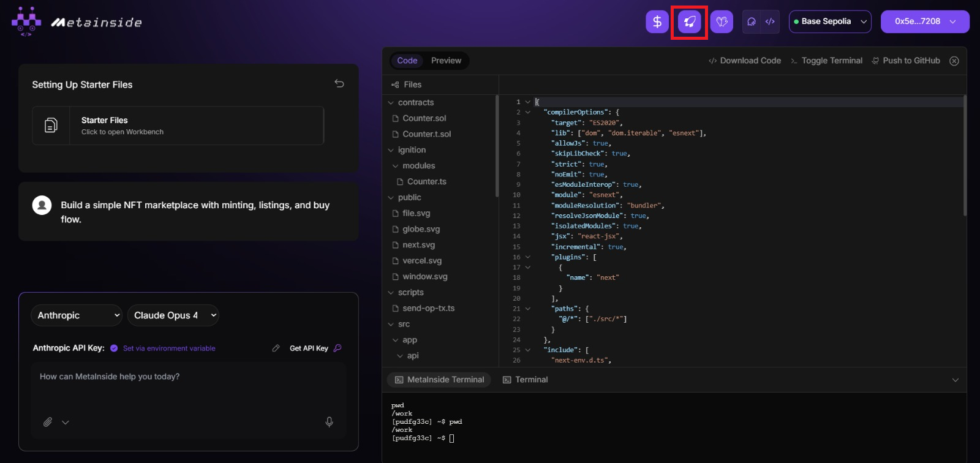
Task: Open the Base Sepolia network dropdown
Action: 830,21
